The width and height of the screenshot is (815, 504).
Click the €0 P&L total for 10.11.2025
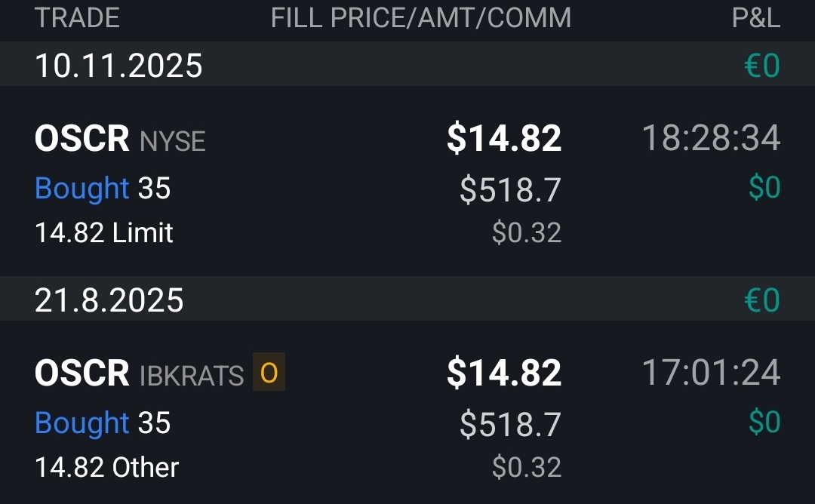(x=761, y=66)
